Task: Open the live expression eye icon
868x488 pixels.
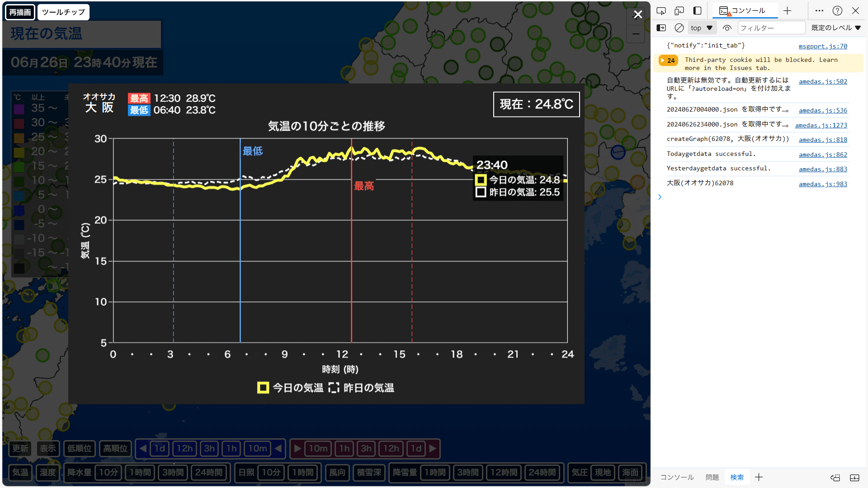Action: (x=727, y=28)
